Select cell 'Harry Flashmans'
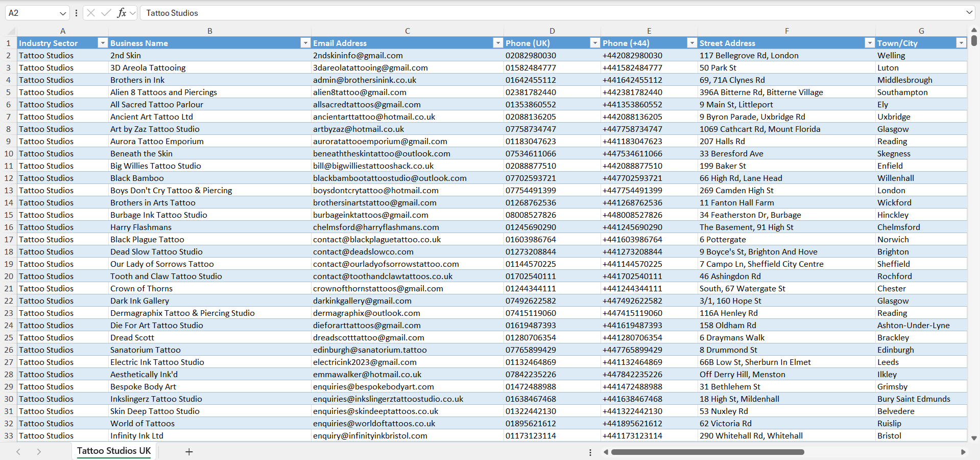 (210, 227)
